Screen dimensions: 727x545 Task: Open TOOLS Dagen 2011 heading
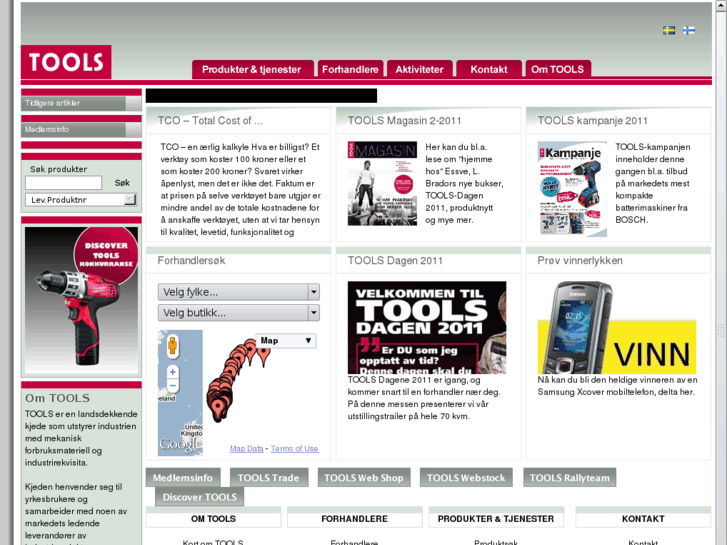click(395, 261)
